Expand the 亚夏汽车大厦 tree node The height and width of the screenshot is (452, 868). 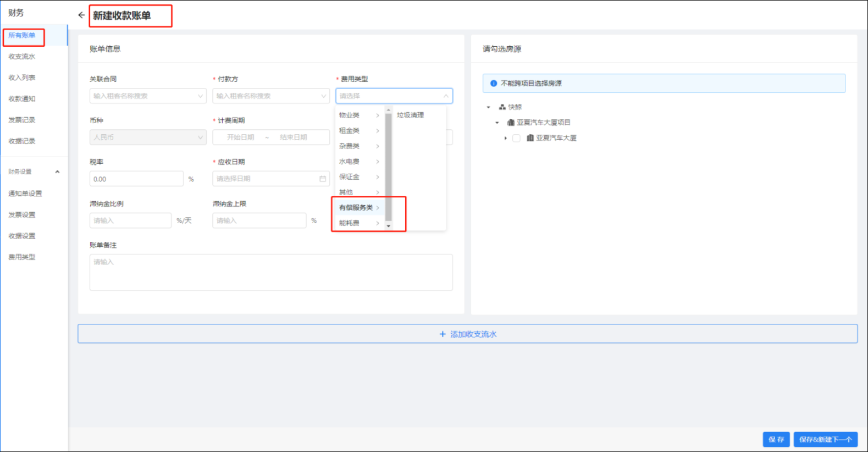505,138
